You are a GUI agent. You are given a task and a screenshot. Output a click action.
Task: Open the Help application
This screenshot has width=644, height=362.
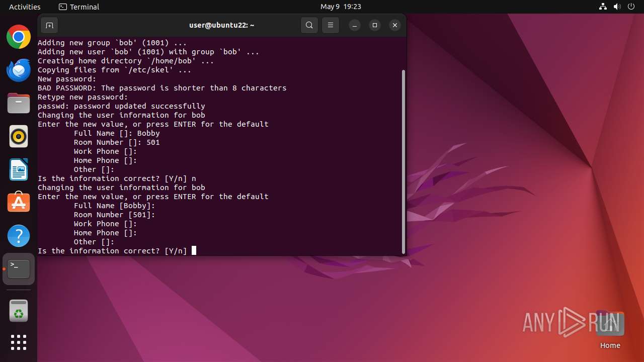19,236
